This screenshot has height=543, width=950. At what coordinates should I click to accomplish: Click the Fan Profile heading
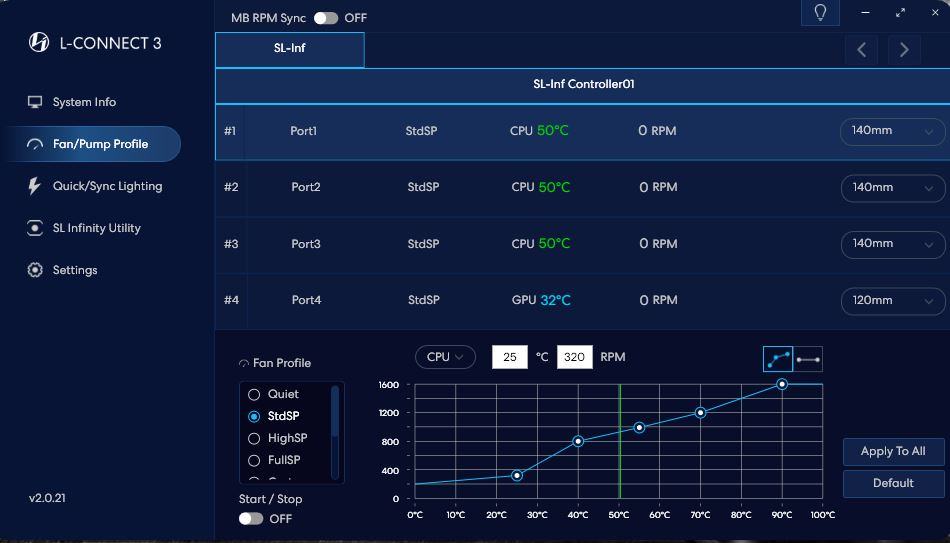(x=282, y=363)
